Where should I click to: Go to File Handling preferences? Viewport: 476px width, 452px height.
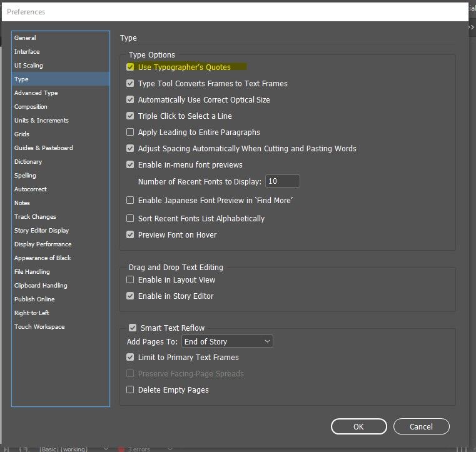click(x=32, y=272)
